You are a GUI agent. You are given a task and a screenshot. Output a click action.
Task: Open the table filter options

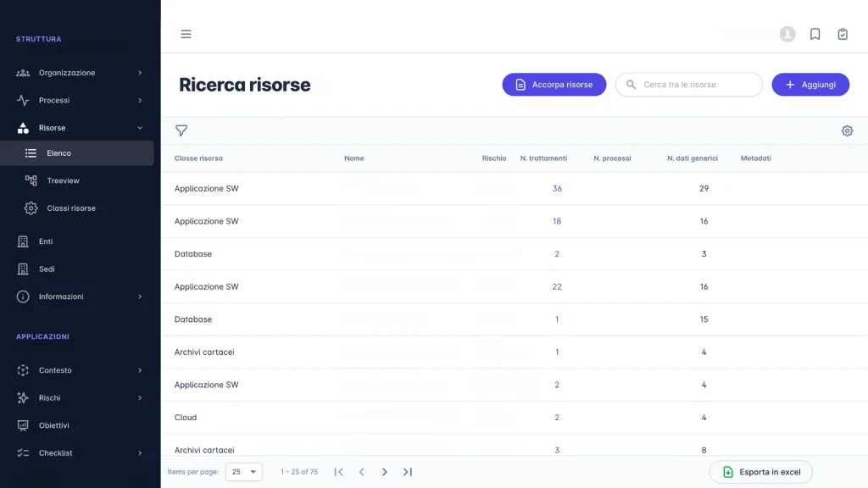(x=181, y=130)
